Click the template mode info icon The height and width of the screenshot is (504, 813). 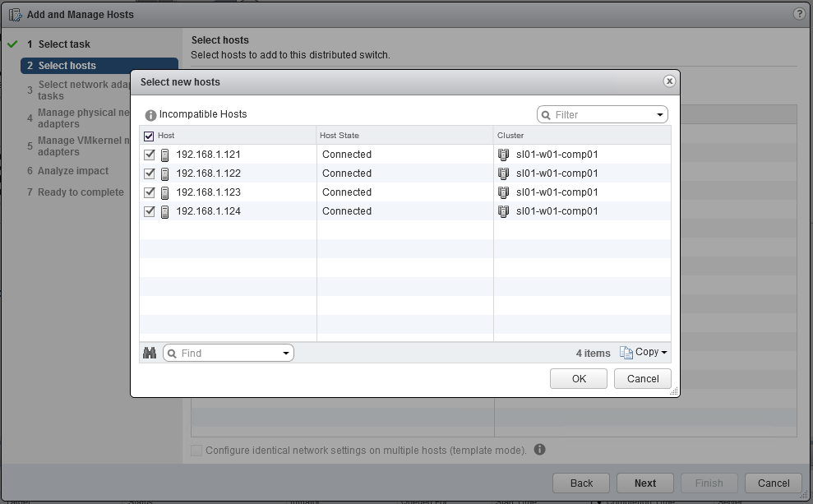(539, 450)
